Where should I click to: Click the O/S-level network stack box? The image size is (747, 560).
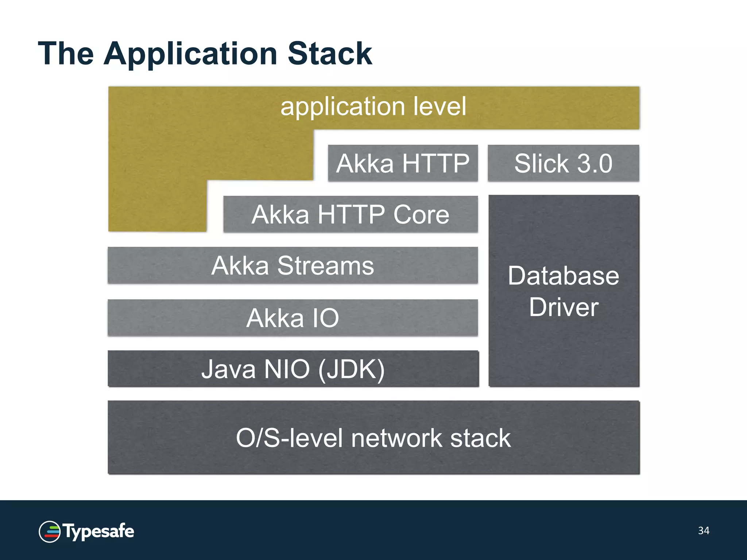click(373, 437)
